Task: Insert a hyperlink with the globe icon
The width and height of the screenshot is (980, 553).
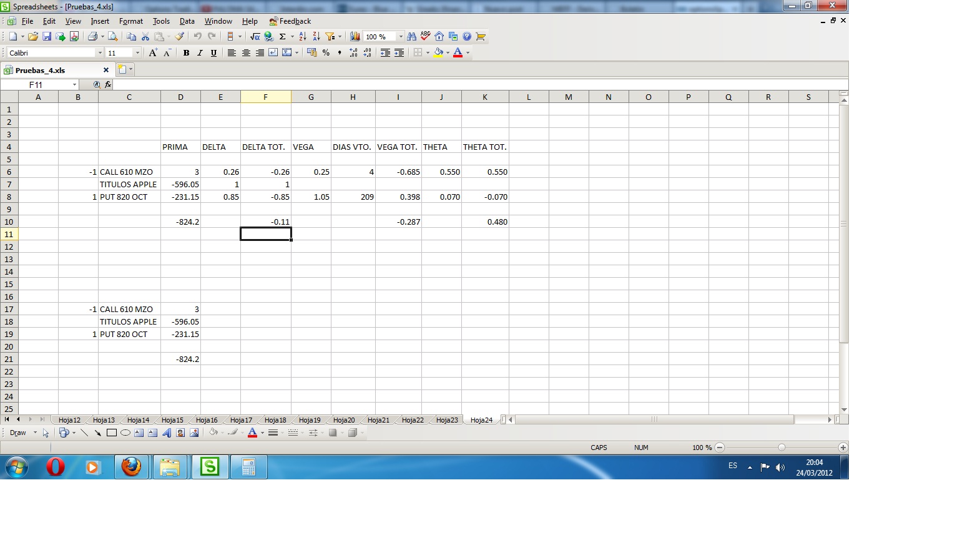Action: [269, 37]
